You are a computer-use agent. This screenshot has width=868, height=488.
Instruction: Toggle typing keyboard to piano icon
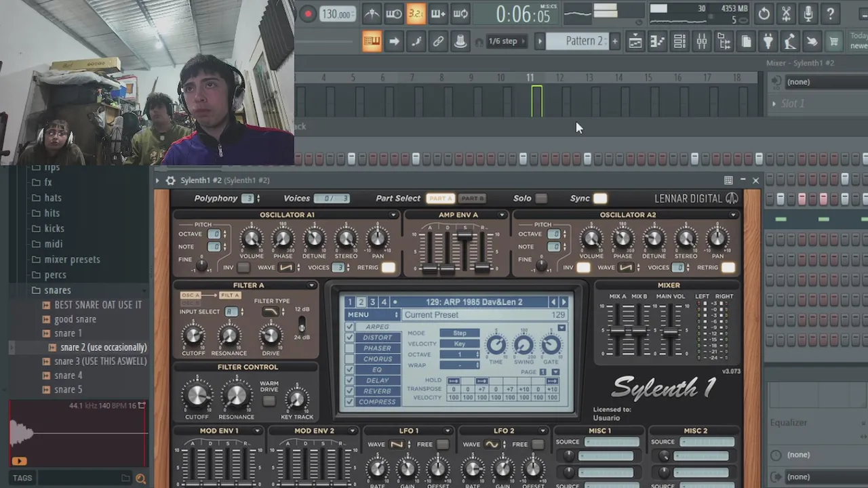[372, 41]
